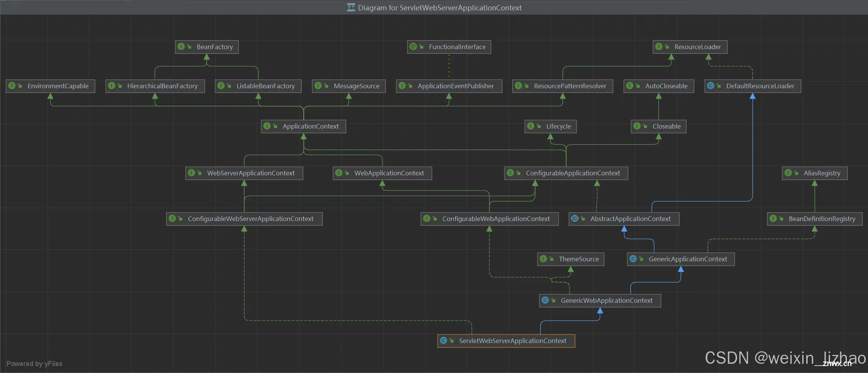Select the FunctionalInterface node label
The height and width of the screenshot is (373, 868).
457,47
